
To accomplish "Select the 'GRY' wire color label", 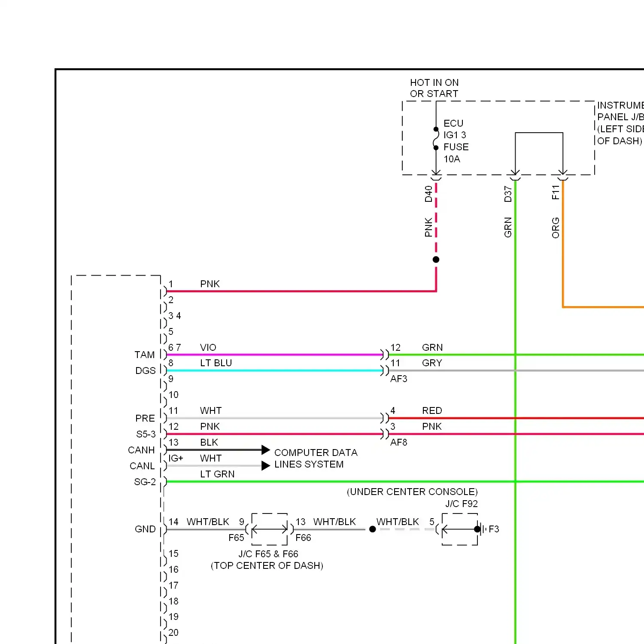I will 432,363.
